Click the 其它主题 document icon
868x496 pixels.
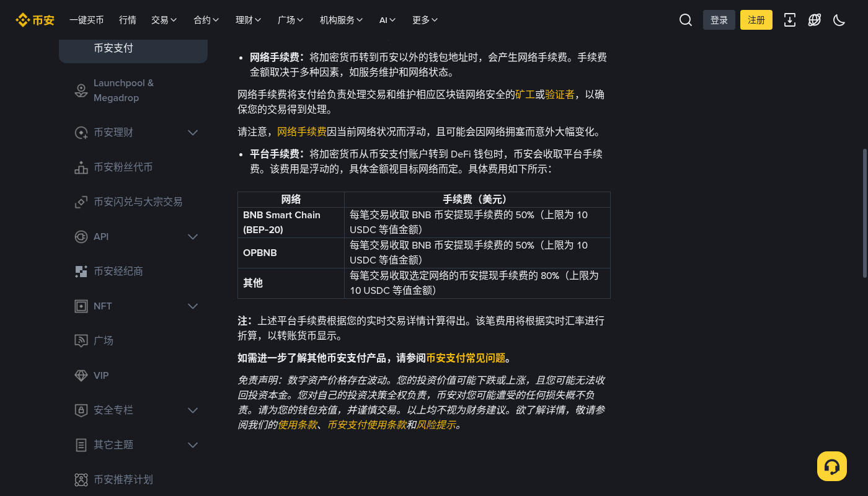coord(81,445)
